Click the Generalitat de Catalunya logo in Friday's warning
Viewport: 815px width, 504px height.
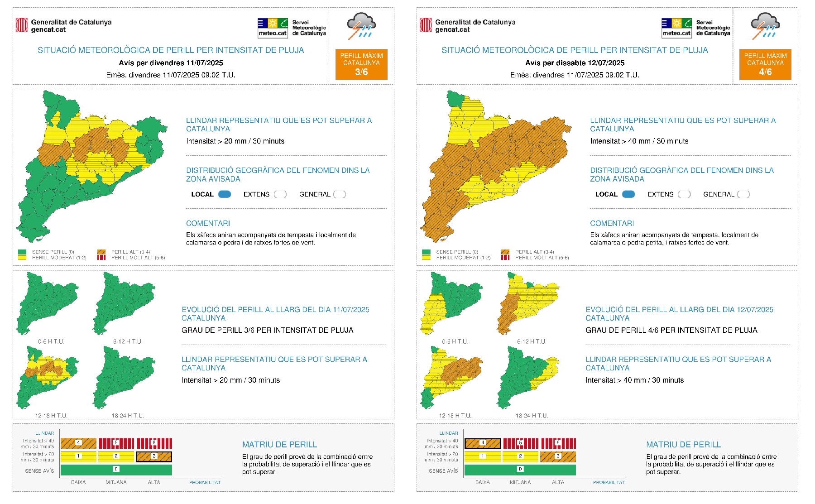pos(21,25)
